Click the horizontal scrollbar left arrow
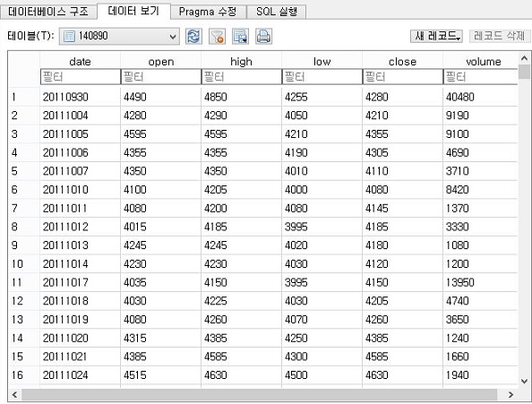Image resolution: width=532 pixels, height=404 pixels. point(14,394)
